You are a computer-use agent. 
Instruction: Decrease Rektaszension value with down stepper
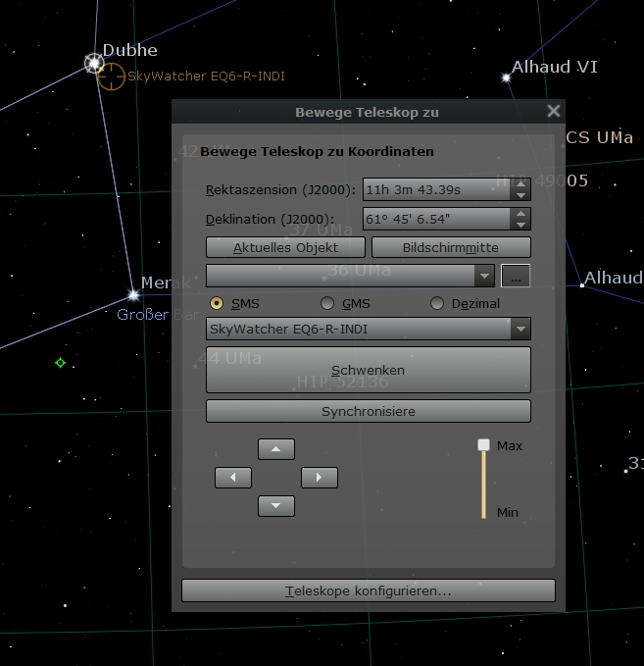[x=520, y=195]
